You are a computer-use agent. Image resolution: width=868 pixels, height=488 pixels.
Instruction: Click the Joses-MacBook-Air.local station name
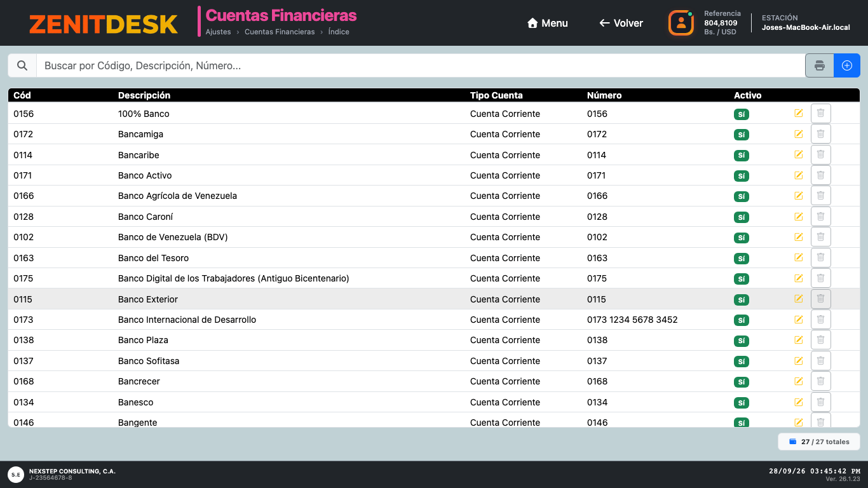tap(806, 27)
